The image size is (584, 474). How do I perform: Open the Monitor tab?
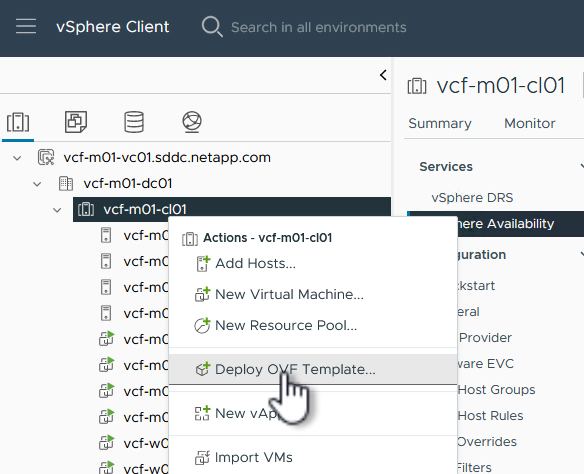tap(529, 123)
